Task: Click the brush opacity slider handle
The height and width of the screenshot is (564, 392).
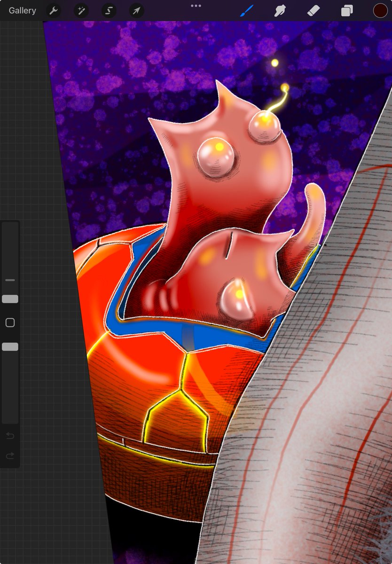Action: pos(10,347)
